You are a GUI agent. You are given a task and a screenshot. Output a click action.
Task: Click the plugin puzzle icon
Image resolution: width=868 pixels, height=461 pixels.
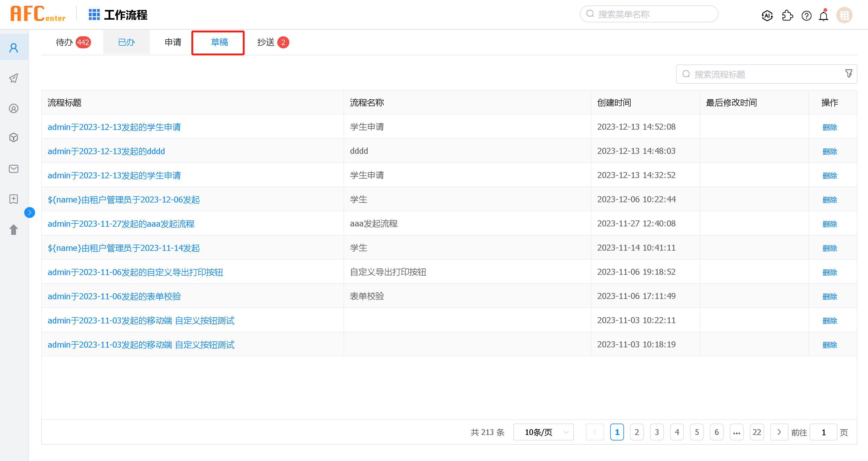pos(788,15)
